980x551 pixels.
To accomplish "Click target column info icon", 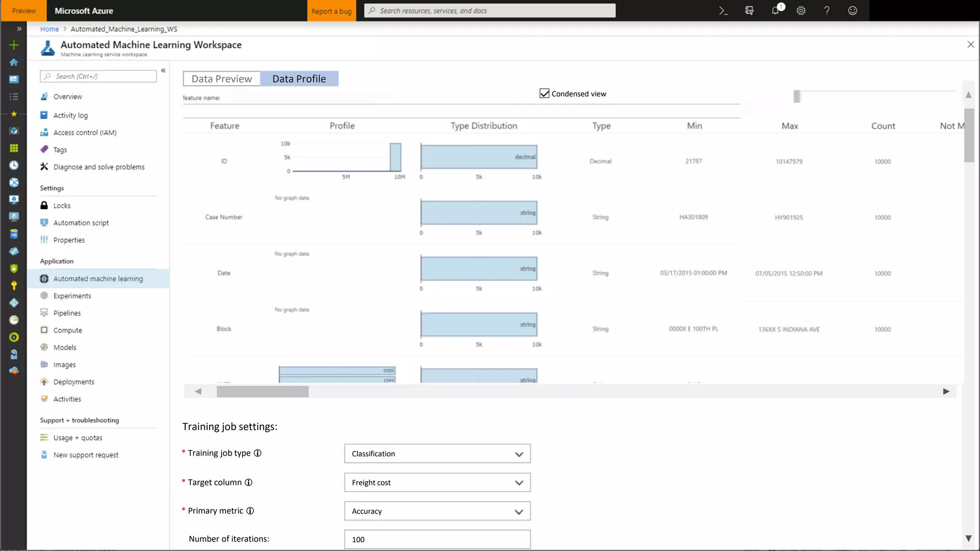I will click(x=248, y=482).
